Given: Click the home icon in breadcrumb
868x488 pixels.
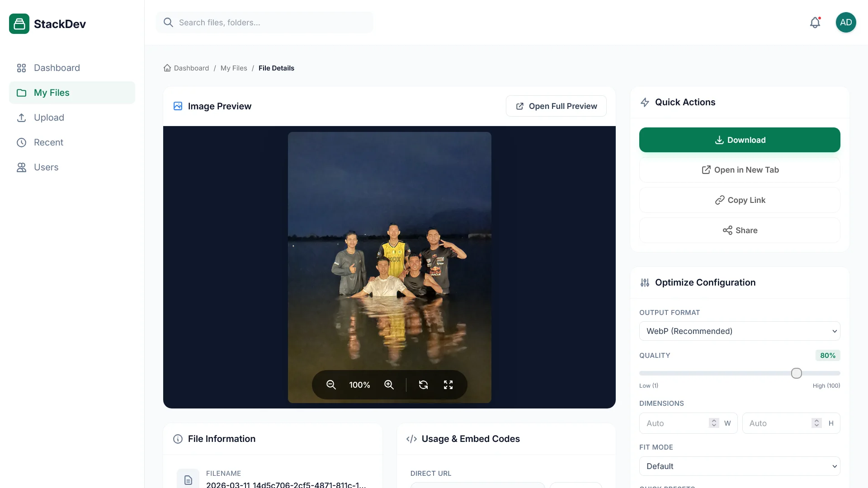Looking at the screenshot, I should pos(167,68).
